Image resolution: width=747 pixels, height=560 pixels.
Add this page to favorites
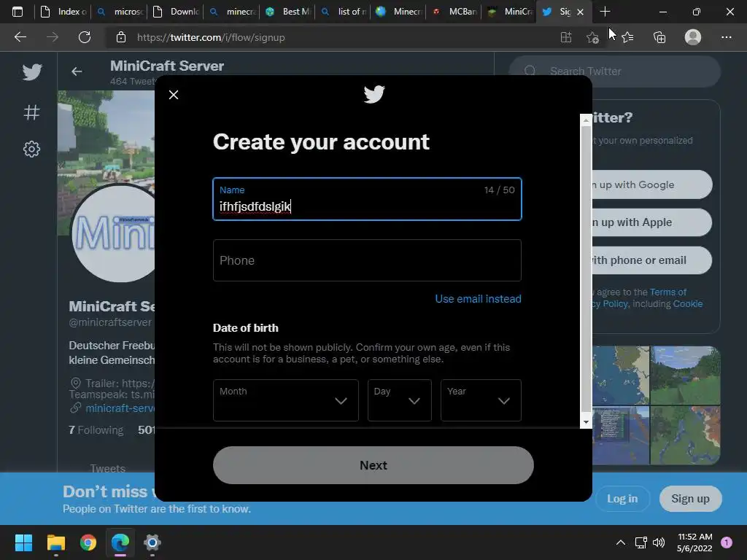592,37
